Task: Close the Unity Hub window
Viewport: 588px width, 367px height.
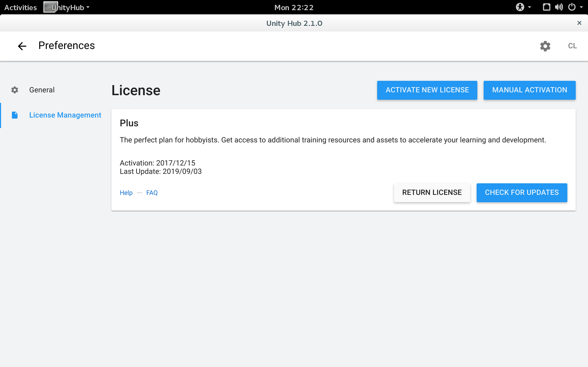Action: 579,23
